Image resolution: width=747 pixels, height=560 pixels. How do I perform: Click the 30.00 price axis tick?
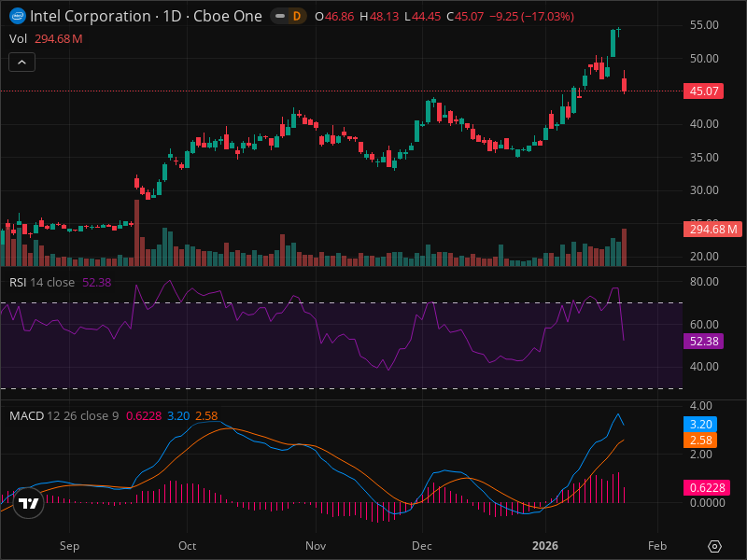click(x=704, y=190)
